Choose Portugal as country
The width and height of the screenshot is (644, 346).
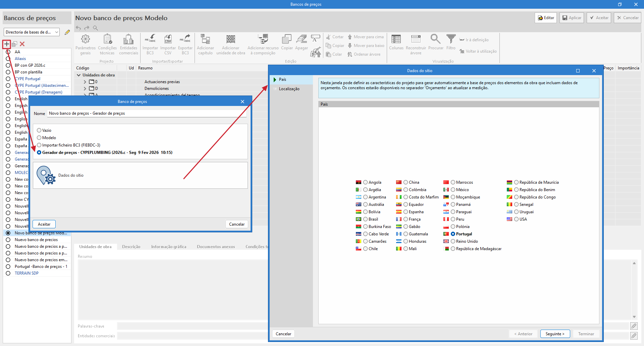click(453, 234)
